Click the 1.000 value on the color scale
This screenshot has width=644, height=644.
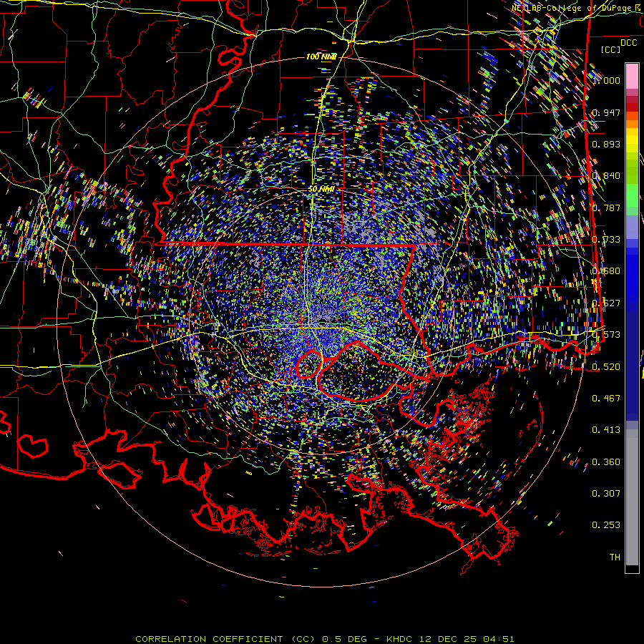click(606, 80)
